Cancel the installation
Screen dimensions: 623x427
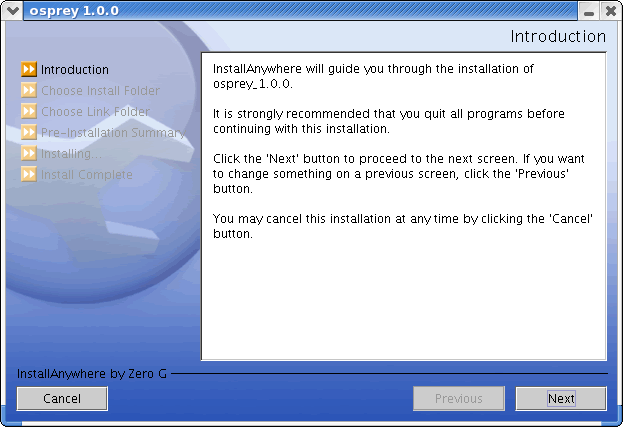pos(62,399)
